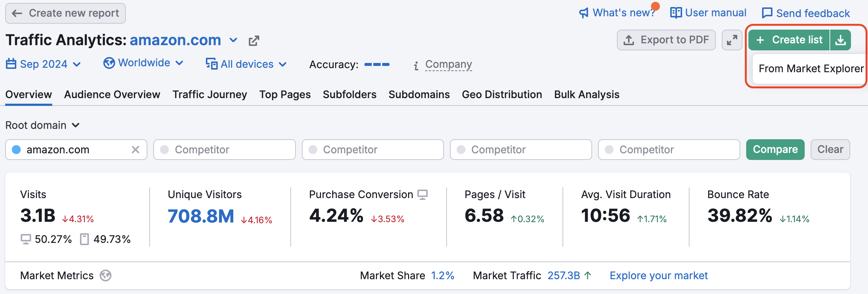The width and height of the screenshot is (868, 294).
Task: Click the second Competitor input field
Action: pyautogui.click(x=373, y=150)
